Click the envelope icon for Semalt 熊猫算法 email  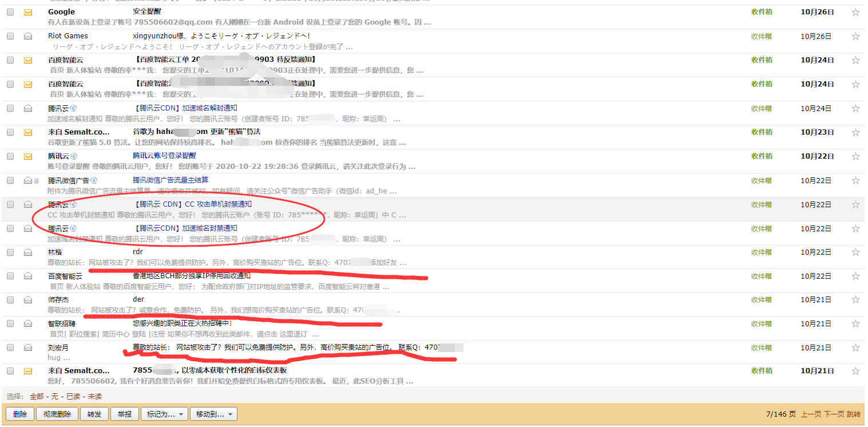point(28,132)
